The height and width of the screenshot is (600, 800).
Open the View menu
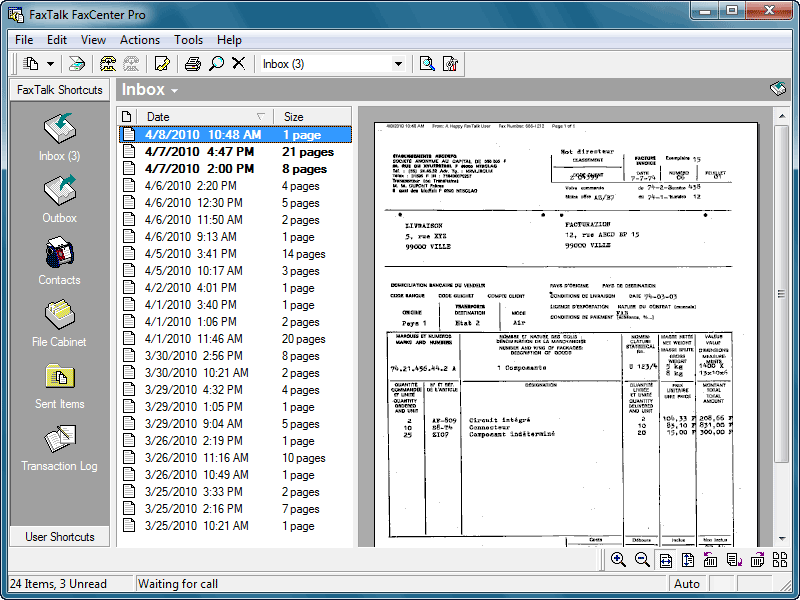pos(93,40)
